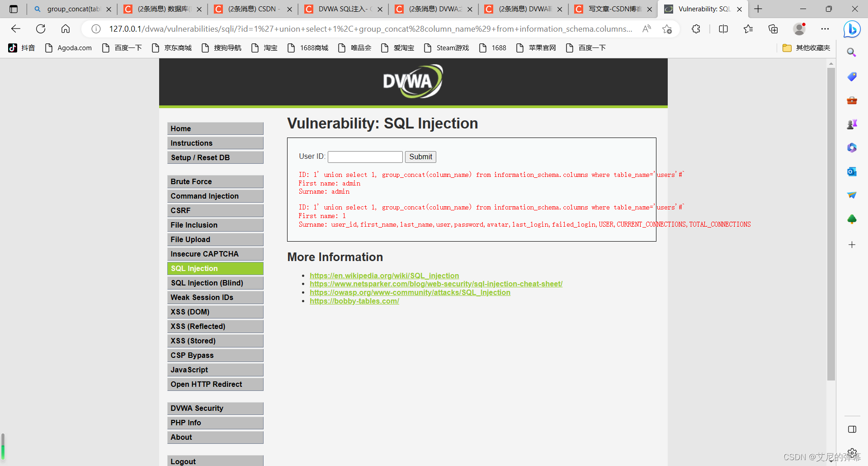Open sidebar Outlook icon
Screen dimensions: 868x466
[x=852, y=171]
